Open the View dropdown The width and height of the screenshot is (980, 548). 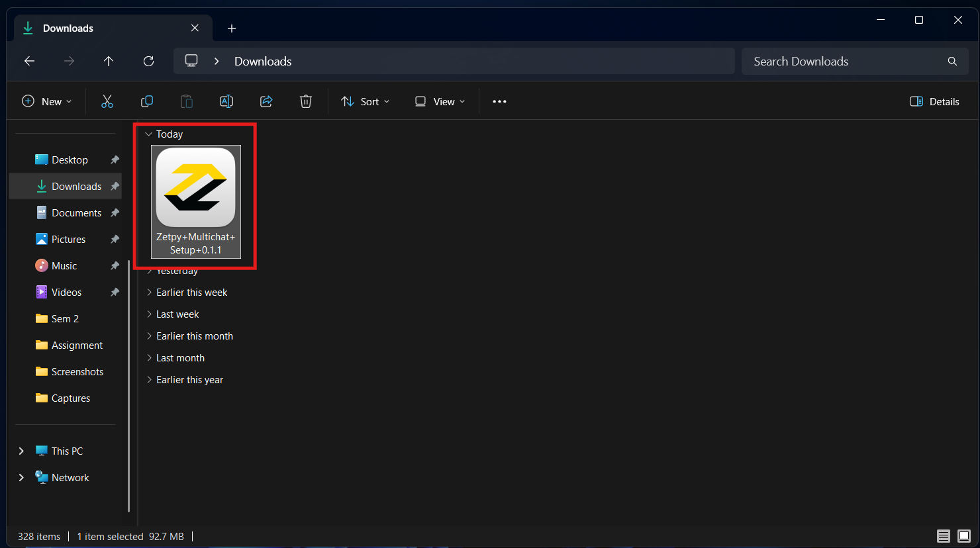[x=440, y=101]
